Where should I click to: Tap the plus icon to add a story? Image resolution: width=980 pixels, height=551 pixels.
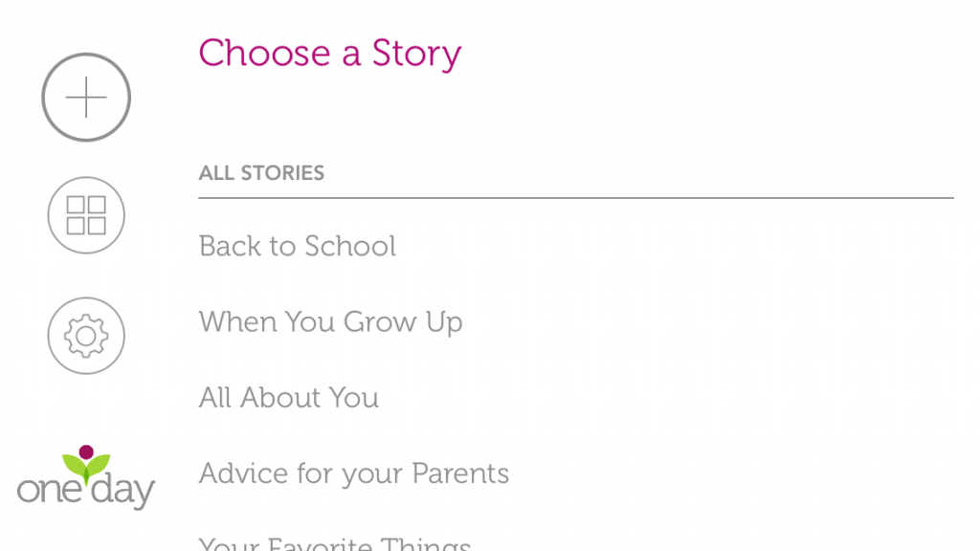pyautogui.click(x=86, y=98)
